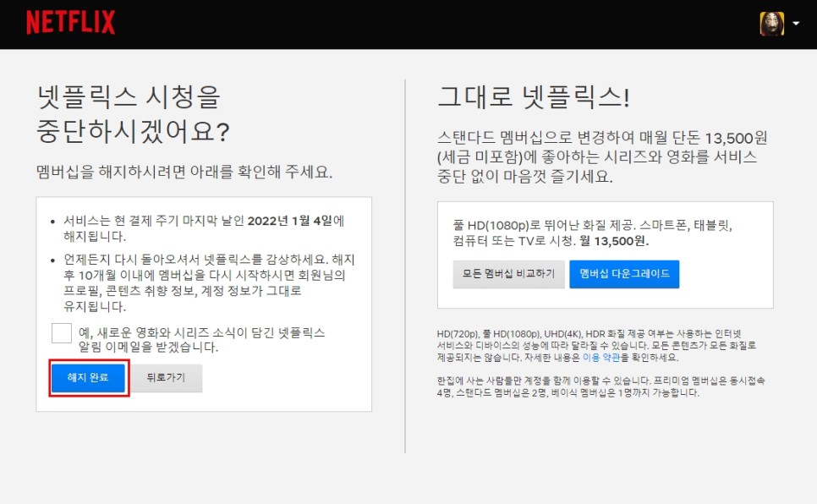The height and width of the screenshot is (504, 817).
Task: Click the 뒤로가기 button
Action: [x=167, y=378]
